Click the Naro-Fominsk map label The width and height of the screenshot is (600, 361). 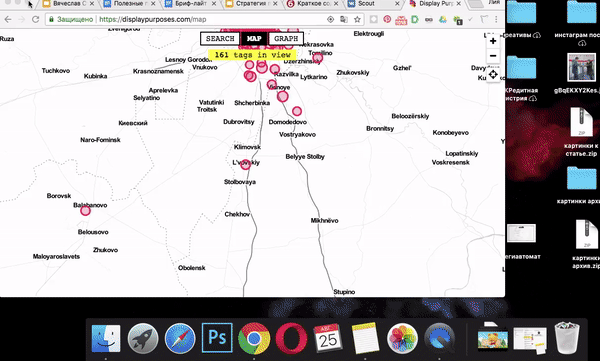(x=100, y=140)
